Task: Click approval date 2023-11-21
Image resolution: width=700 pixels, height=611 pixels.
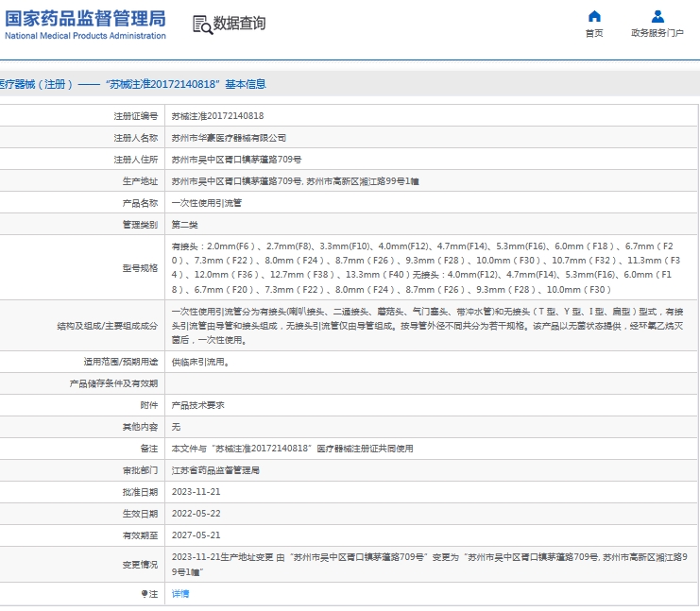Action: [196, 492]
